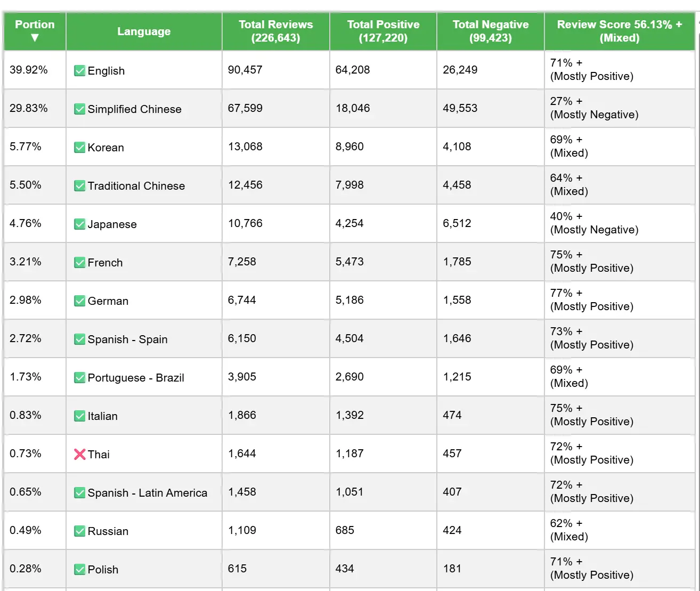Viewport: 700px width, 591px height.
Task: Select the Japanese language name
Action: 112,224
